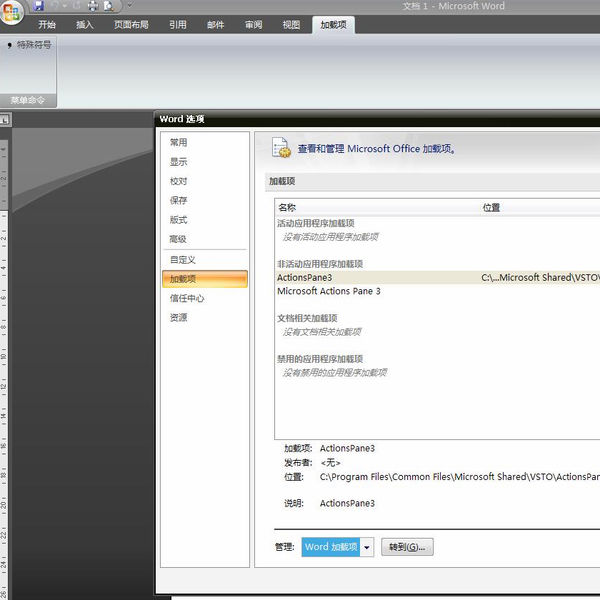Select the 视图 ribbon tab
Image resolution: width=600 pixels, height=600 pixels.
pos(291,25)
